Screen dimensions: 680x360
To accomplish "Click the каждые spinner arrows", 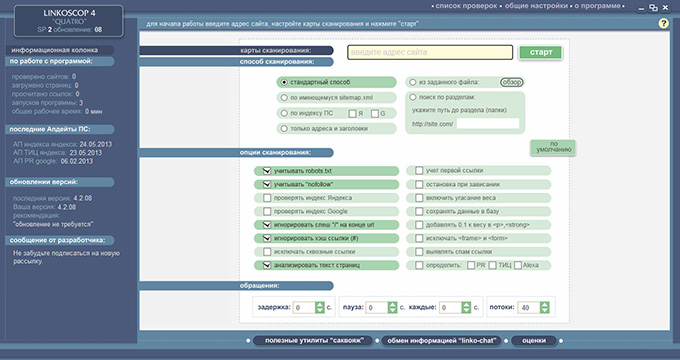I will tap(466, 308).
